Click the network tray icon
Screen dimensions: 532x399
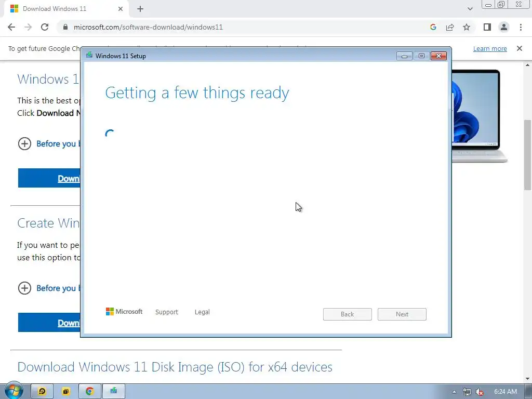(467, 392)
